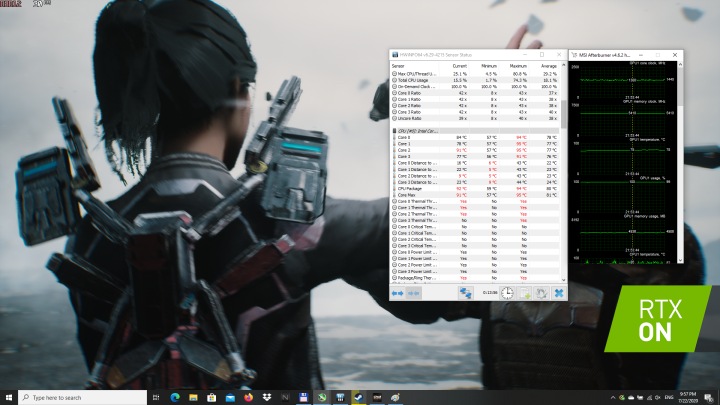
Task: Show hidden system tray icons
Action: click(x=613, y=398)
